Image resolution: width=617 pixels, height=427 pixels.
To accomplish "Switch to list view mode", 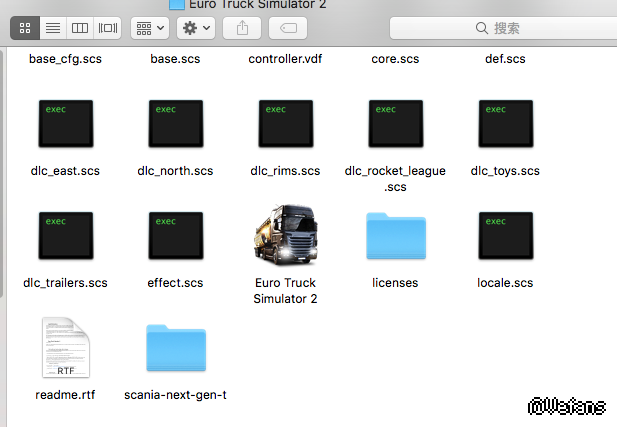I will [53, 28].
